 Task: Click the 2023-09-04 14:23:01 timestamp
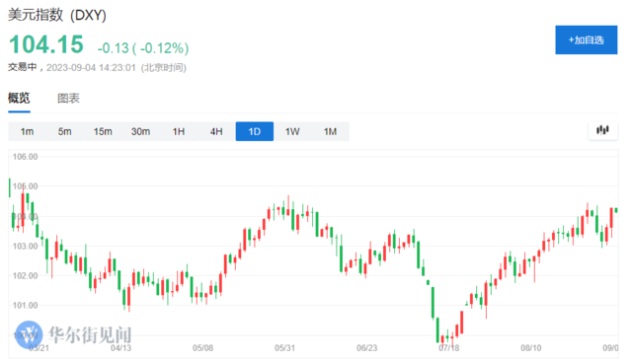coord(91,68)
